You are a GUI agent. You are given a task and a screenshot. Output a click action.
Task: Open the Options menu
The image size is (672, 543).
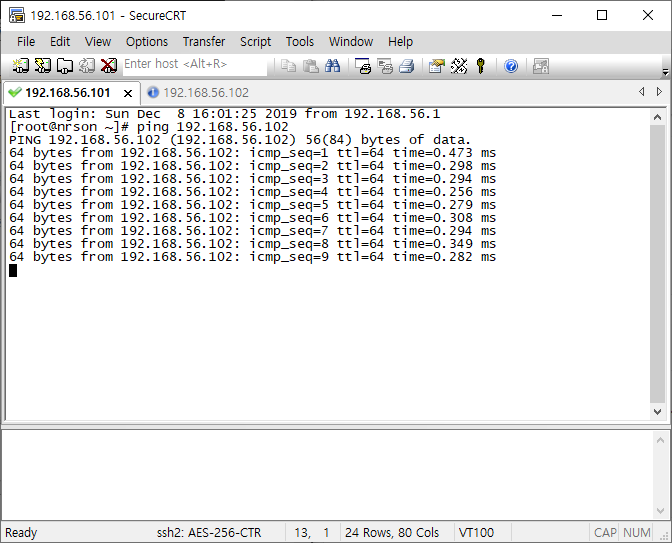click(147, 42)
